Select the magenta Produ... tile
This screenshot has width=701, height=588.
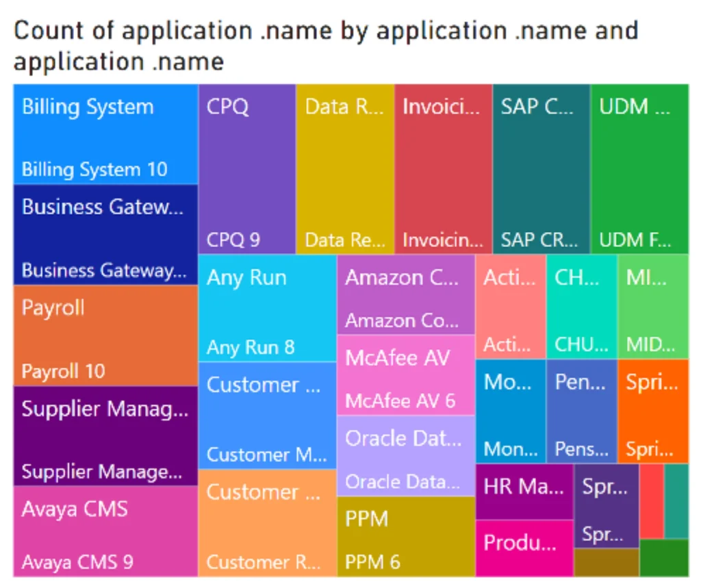click(524, 549)
